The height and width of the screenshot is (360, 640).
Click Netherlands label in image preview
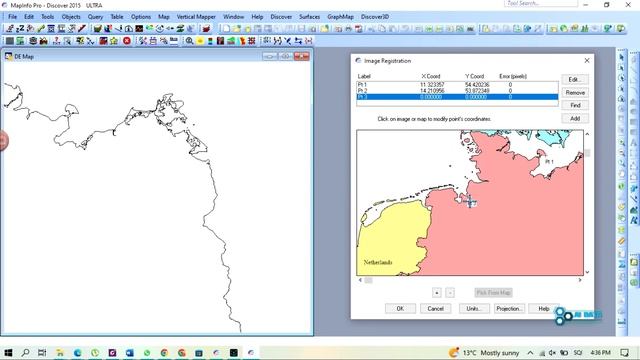click(378, 262)
